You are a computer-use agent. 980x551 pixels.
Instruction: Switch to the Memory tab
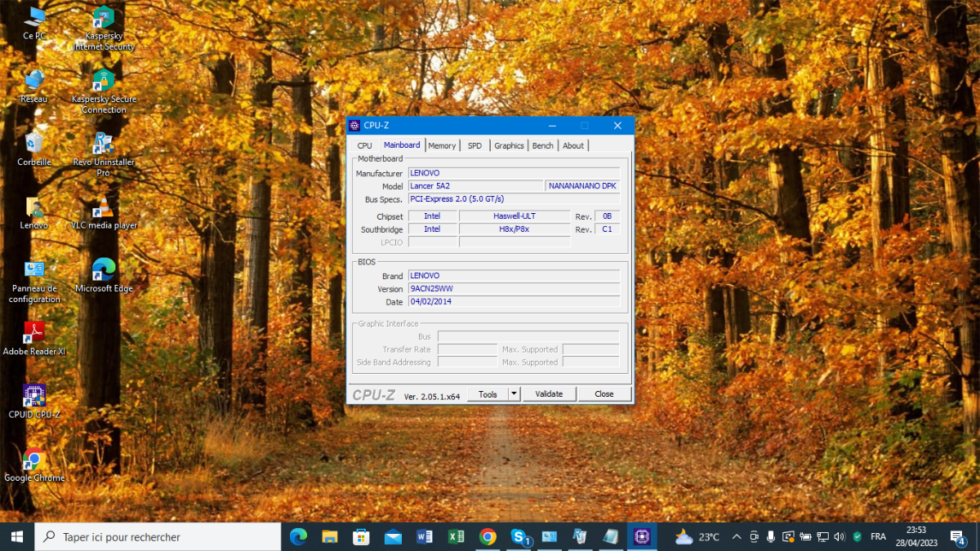click(442, 145)
